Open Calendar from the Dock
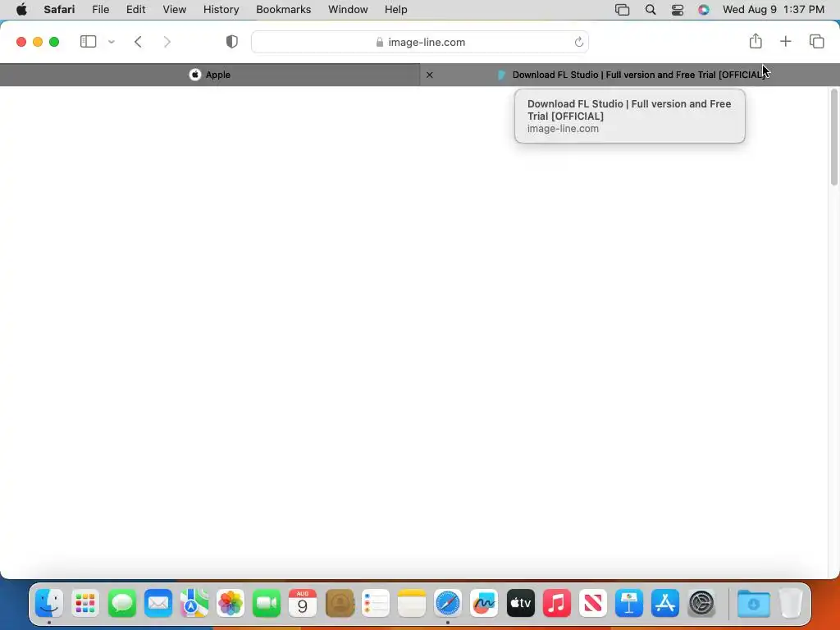Image resolution: width=840 pixels, height=630 pixels. [303, 603]
